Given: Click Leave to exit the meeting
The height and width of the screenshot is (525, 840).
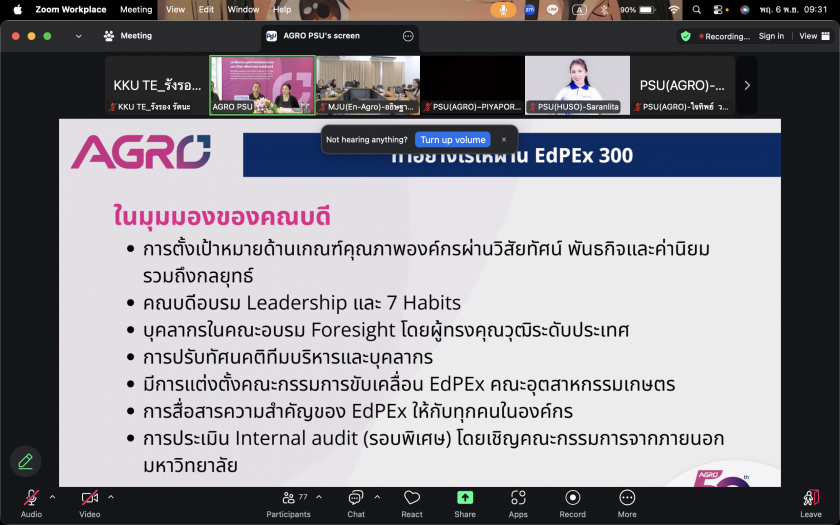Looking at the screenshot, I should click(810, 502).
